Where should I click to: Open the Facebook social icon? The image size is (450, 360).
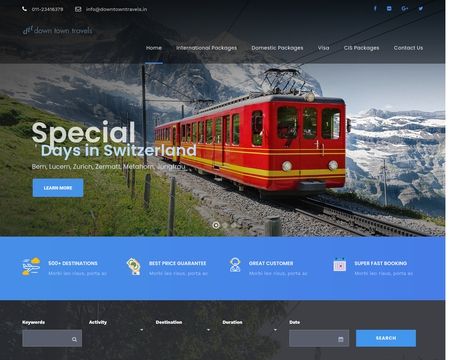(375, 8)
